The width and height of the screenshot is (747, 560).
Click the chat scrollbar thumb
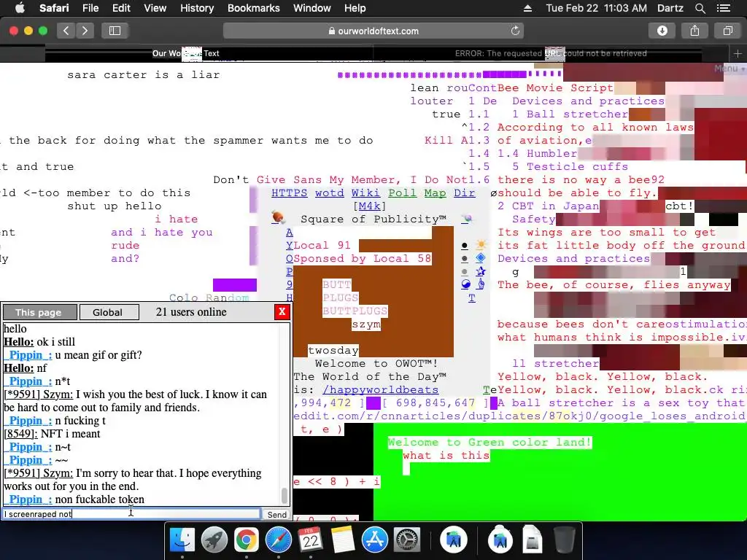[285, 495]
